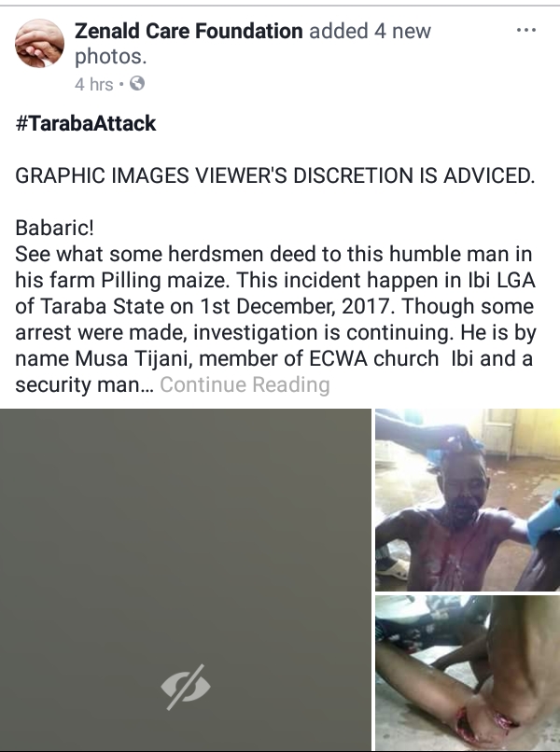560x752 pixels.
Task: Click the line starting "See what some herdsmen"
Action: pyautogui.click(x=273, y=254)
